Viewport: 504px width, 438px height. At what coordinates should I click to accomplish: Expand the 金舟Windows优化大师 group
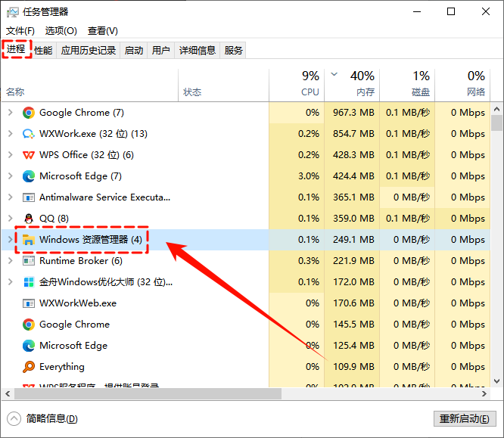[11, 282]
